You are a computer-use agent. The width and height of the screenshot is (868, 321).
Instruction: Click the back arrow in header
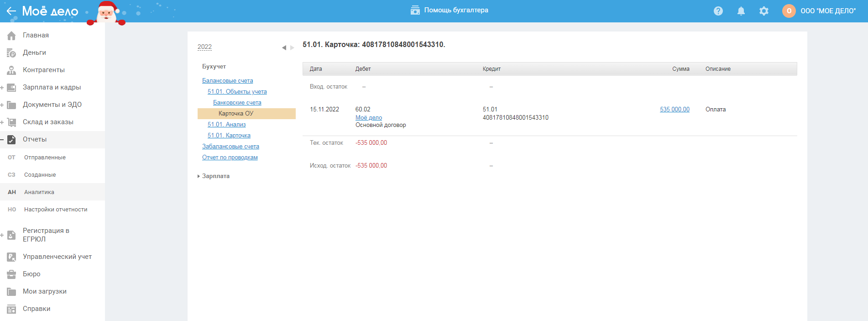(x=11, y=11)
